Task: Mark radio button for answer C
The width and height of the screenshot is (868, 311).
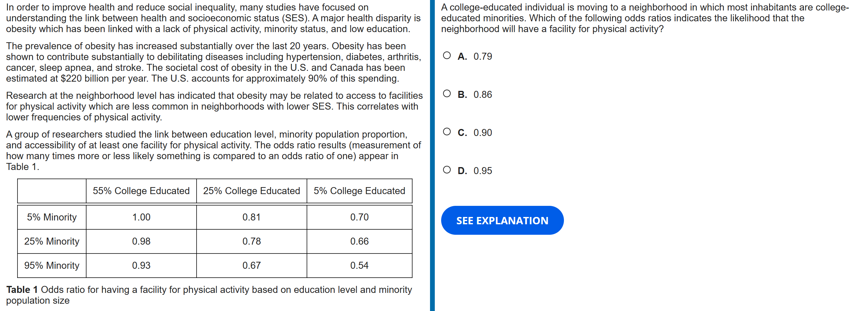Action: click(x=447, y=132)
